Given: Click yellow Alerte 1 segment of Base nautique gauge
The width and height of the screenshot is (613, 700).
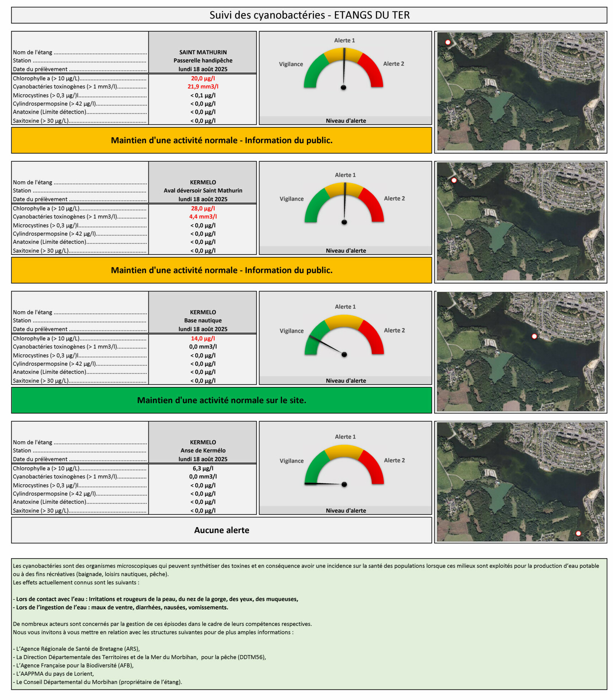Looking at the screenshot, I should [x=344, y=321].
